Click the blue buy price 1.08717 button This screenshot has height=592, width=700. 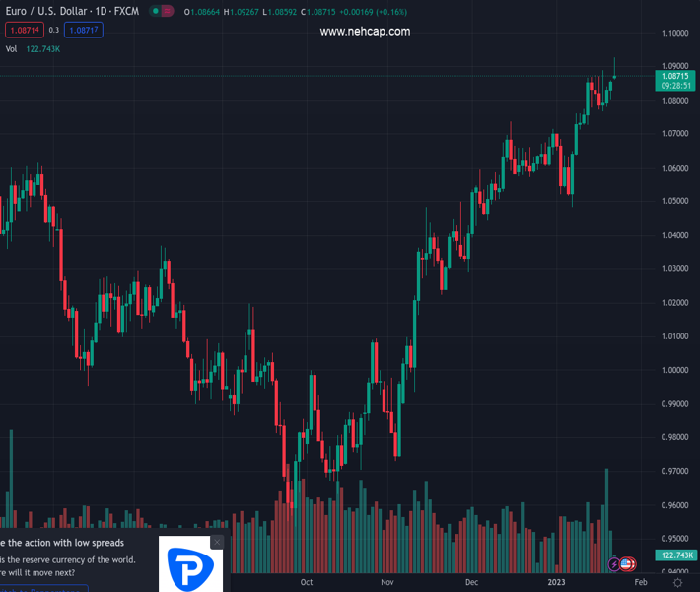(83, 31)
